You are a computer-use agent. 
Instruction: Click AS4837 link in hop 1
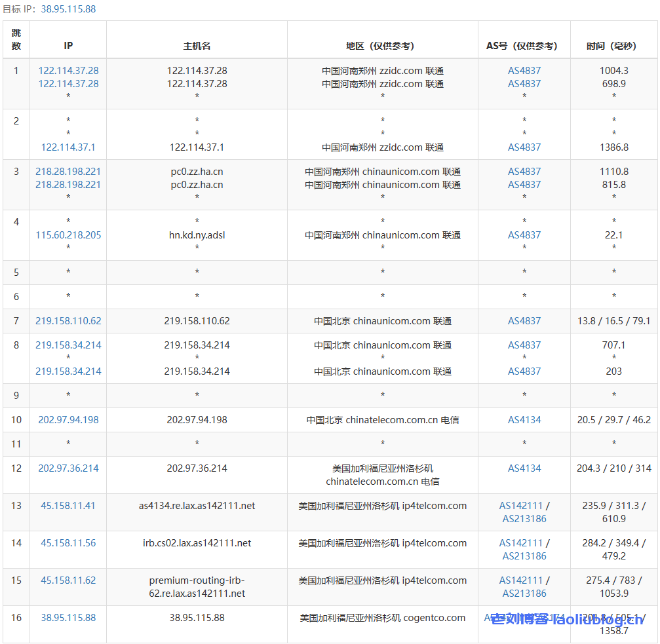coord(524,70)
